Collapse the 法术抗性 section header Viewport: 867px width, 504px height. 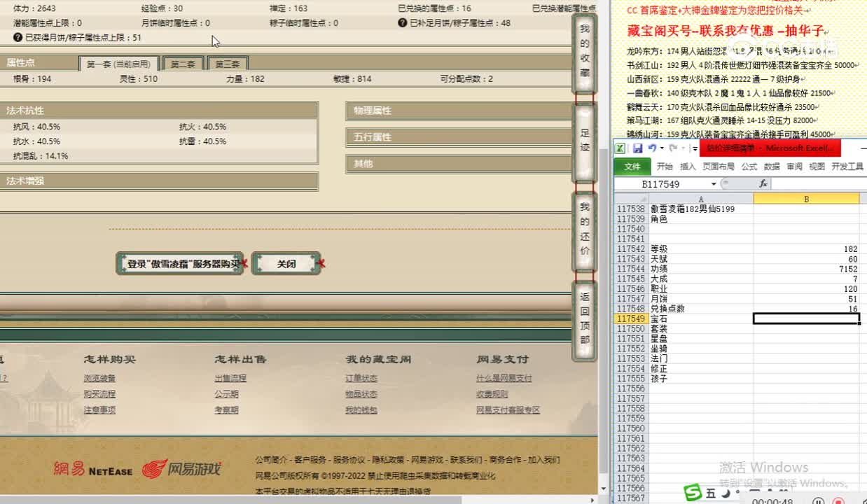[158, 111]
